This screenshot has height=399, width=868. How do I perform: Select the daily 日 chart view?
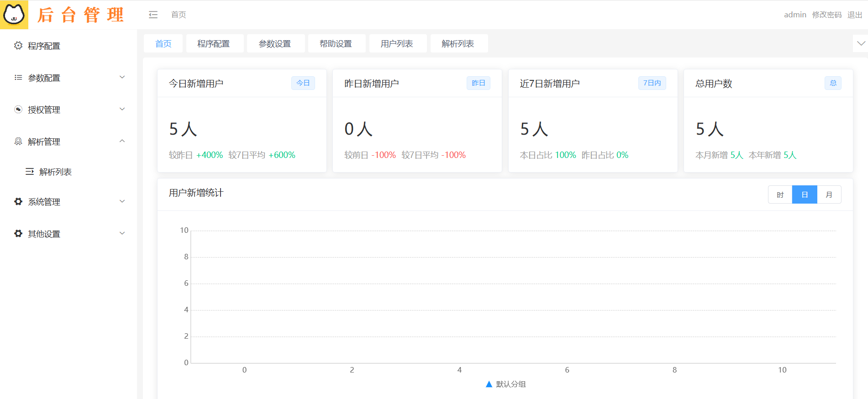click(805, 195)
